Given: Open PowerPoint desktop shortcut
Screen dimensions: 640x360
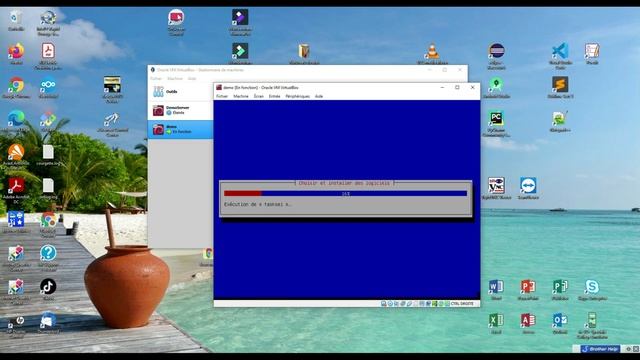Looking at the screenshot, I should [528, 289].
